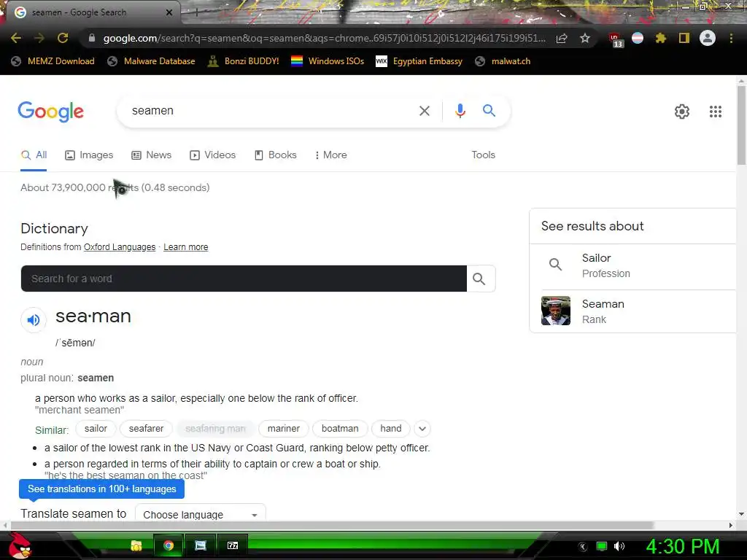Expand the More search filters menu
The width and height of the screenshot is (747, 560).
[x=330, y=155]
